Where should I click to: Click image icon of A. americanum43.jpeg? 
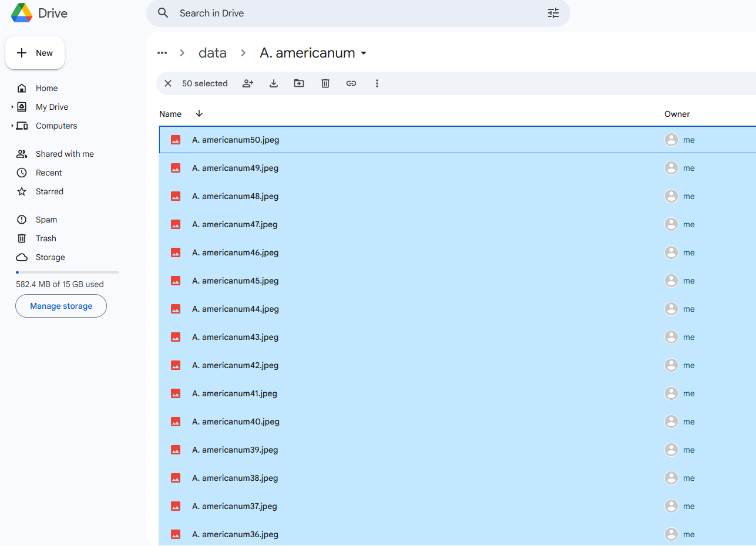point(176,337)
